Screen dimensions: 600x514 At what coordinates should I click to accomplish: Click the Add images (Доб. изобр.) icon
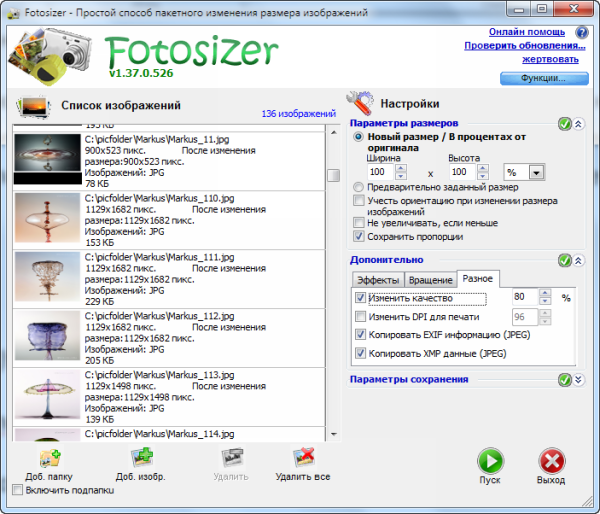click(x=140, y=458)
